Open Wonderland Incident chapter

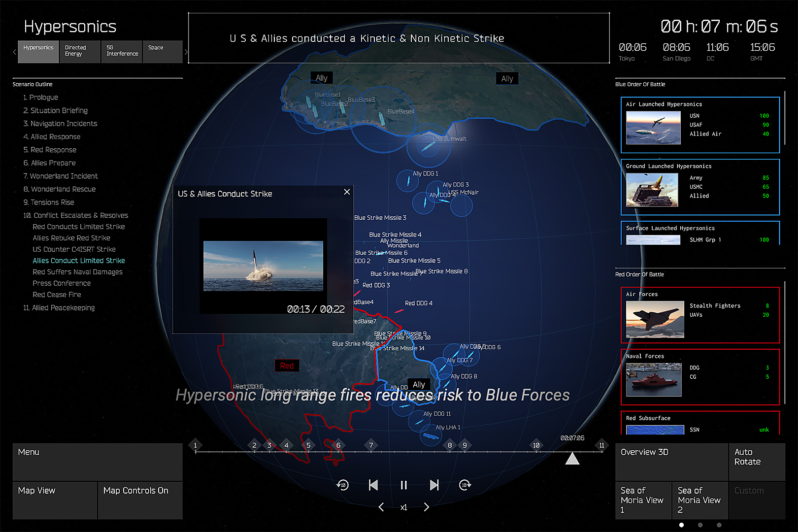[x=60, y=176]
